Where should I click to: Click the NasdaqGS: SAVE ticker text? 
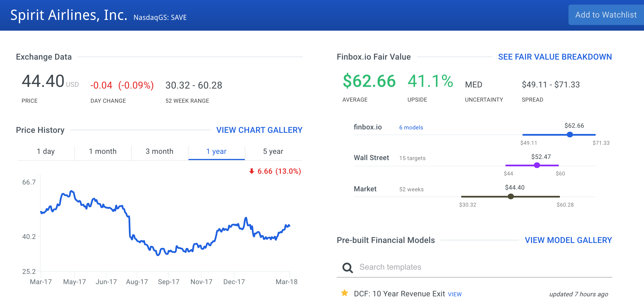pos(160,18)
